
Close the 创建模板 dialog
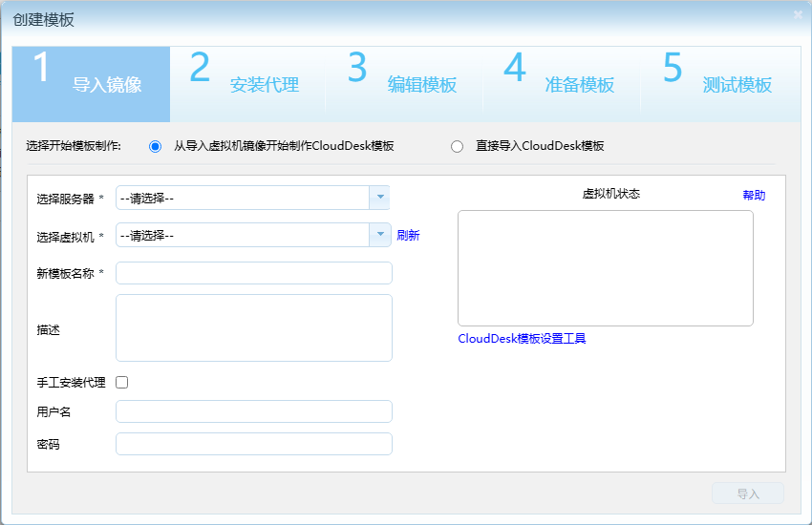click(x=798, y=15)
